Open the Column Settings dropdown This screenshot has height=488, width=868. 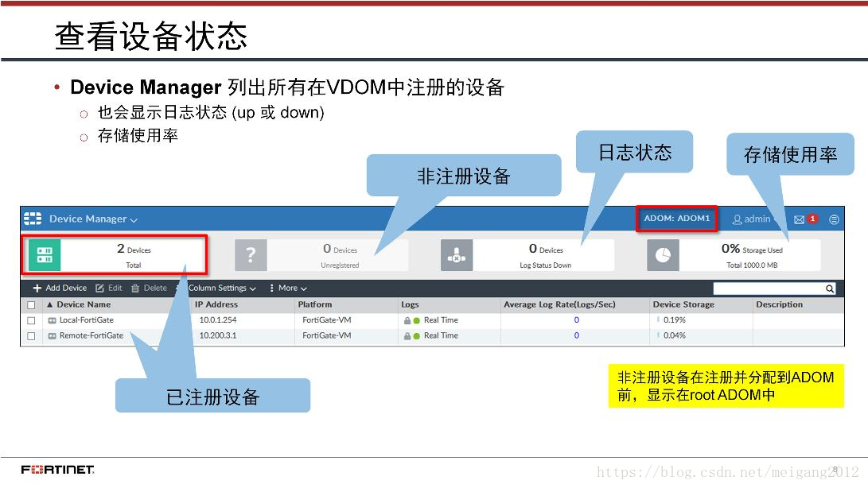(x=221, y=288)
